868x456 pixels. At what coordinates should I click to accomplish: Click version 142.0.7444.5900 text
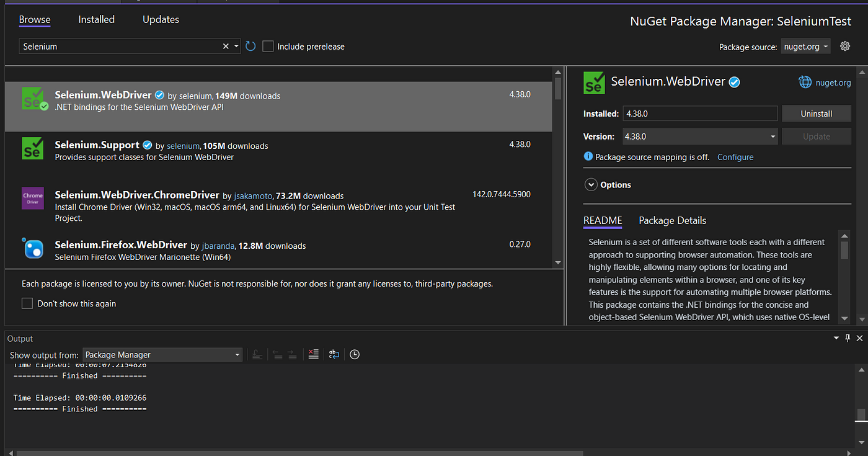[502, 194]
